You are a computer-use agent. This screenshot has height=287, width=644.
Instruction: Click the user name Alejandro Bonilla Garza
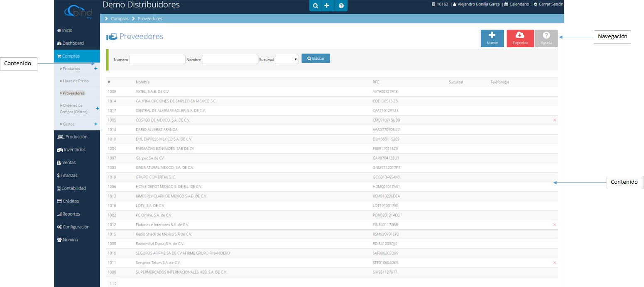pos(477,4)
